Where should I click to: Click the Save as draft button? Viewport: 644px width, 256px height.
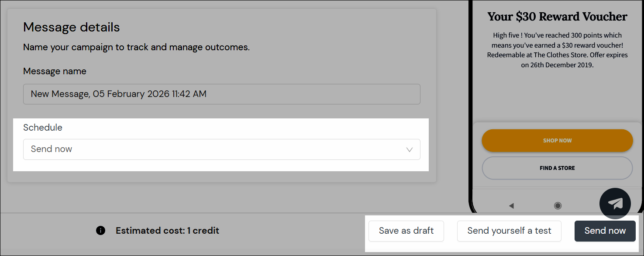tap(406, 231)
